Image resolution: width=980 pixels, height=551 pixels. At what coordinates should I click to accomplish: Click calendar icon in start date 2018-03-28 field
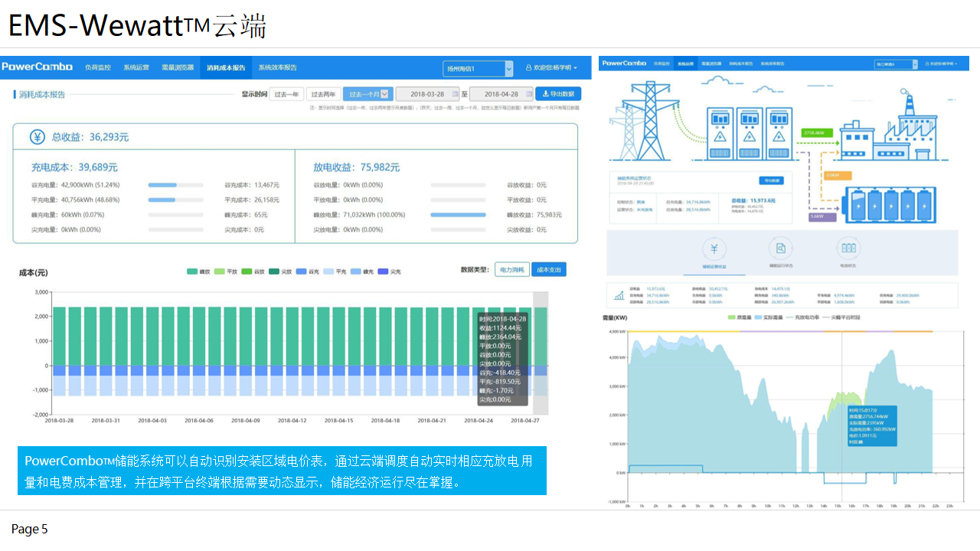pyautogui.click(x=456, y=94)
